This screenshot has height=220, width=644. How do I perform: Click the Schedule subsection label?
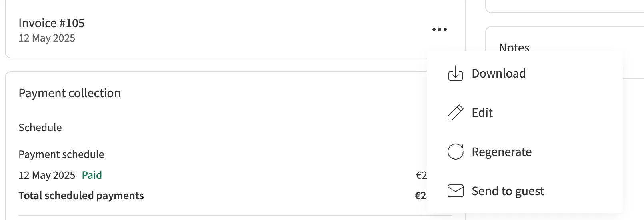(x=40, y=128)
